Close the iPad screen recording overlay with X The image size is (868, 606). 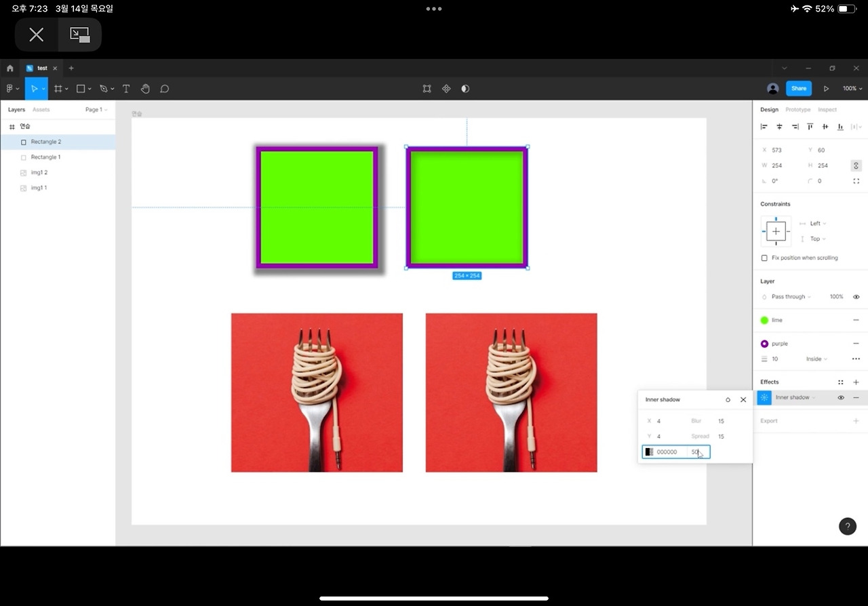pos(37,35)
